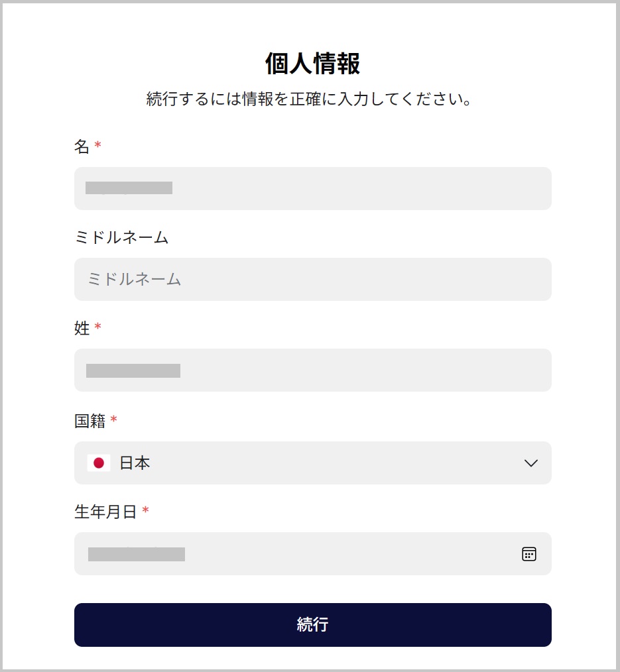Viewport: 620px width, 672px height.
Task: Select the 日本 nationality value text
Action: click(x=135, y=463)
